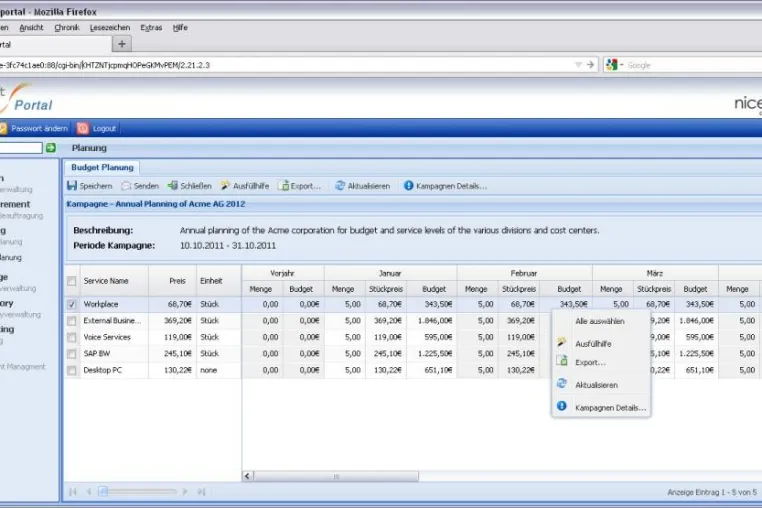This screenshot has height=508, width=762.
Task: Open the Ansicht menu
Action: pos(31,28)
